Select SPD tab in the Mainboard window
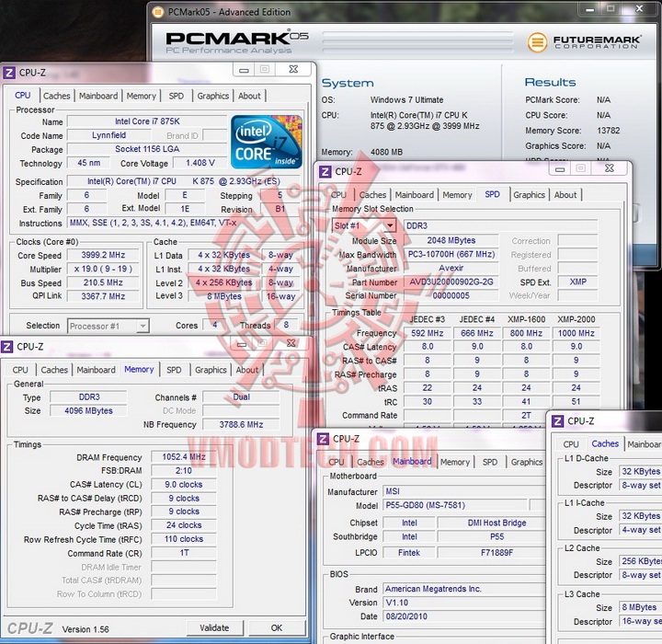Viewport: 662px width, 644px height. pyautogui.click(x=490, y=462)
